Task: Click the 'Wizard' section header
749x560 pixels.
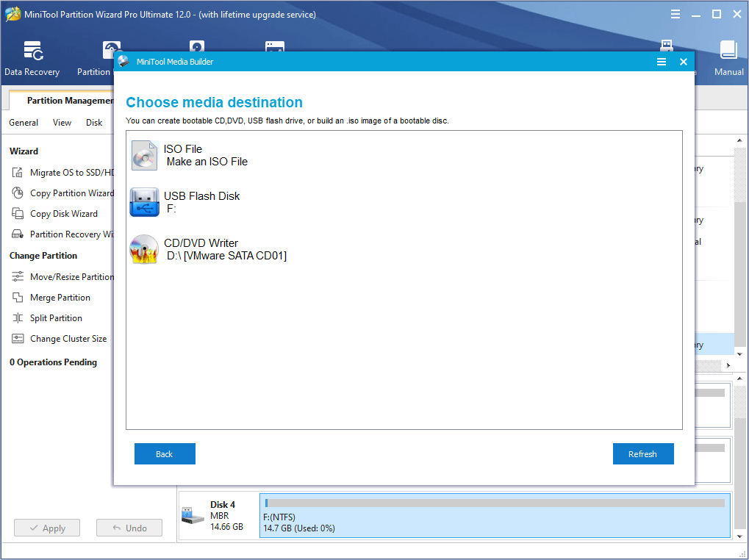Action: pyautogui.click(x=24, y=151)
